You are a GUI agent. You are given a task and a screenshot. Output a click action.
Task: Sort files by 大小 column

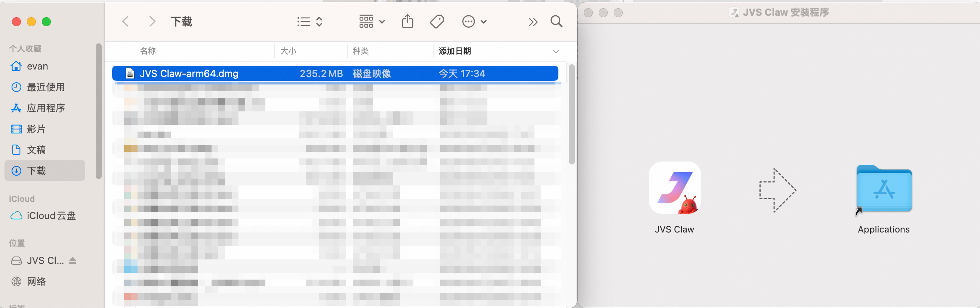tap(289, 51)
